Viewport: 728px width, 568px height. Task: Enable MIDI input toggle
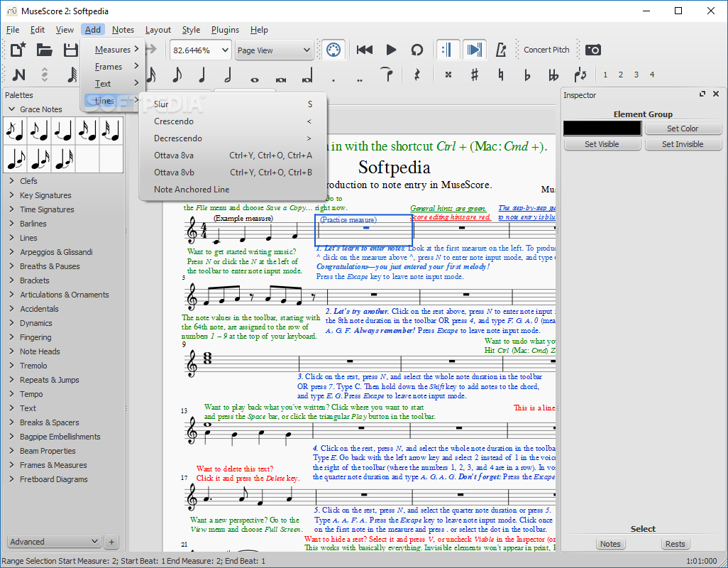click(x=333, y=50)
